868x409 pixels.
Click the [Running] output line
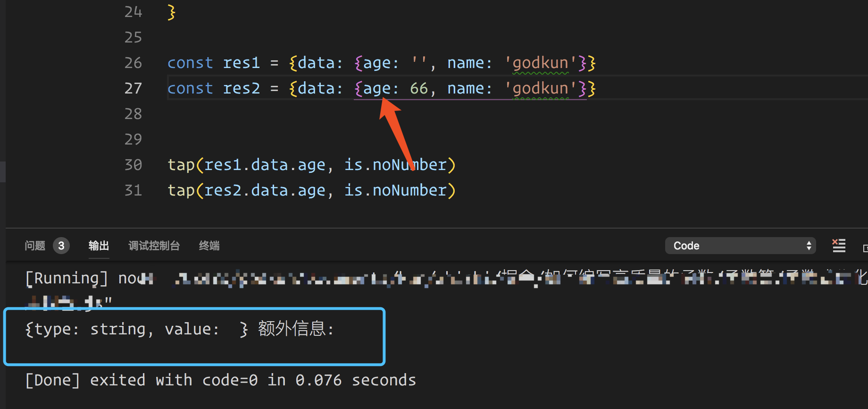pos(446,279)
